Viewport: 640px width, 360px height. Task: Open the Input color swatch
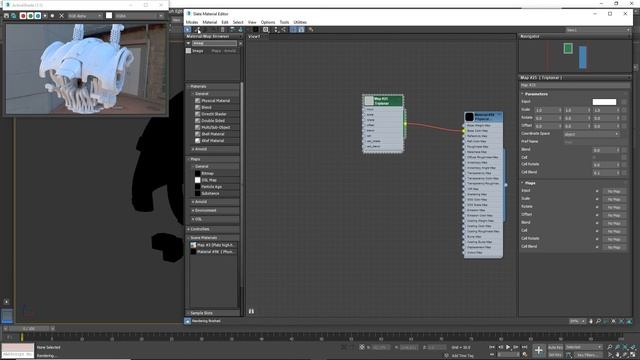pos(604,102)
